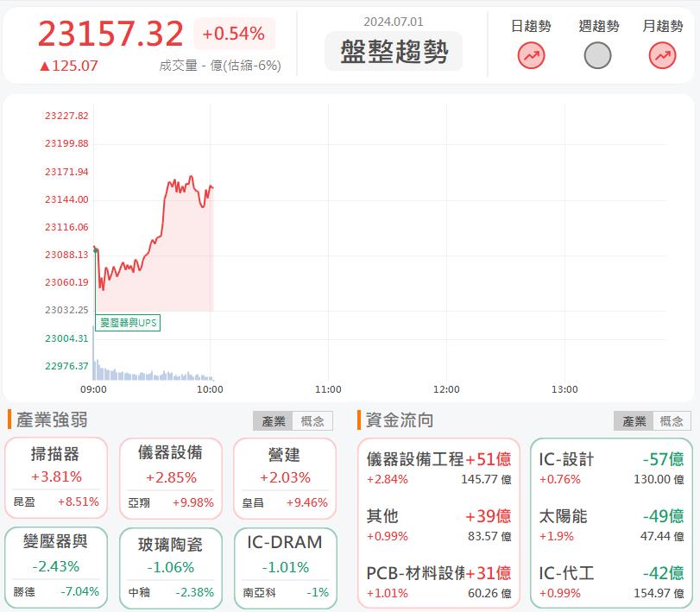The height and width of the screenshot is (612, 700).
Task: Click the 154.97 億 turnover value
Action: point(659,593)
